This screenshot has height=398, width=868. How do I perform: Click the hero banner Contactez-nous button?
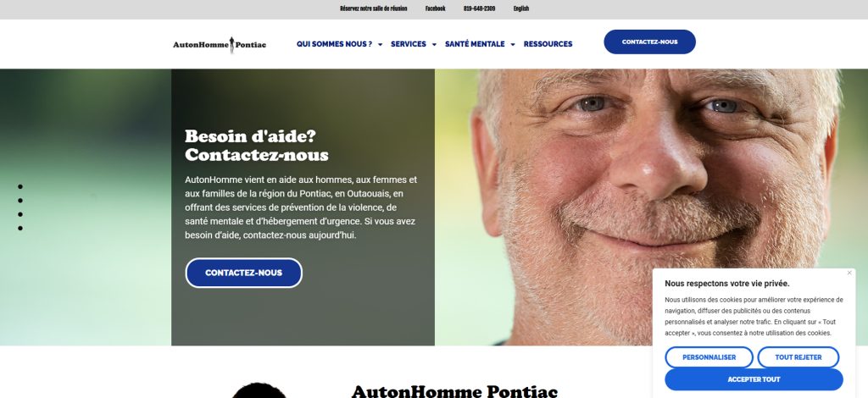pyautogui.click(x=243, y=273)
